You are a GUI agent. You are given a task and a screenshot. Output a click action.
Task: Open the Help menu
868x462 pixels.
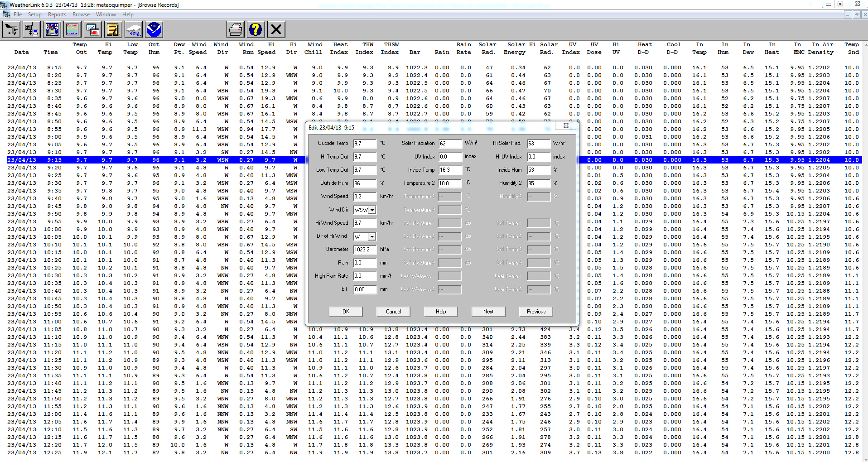128,14
